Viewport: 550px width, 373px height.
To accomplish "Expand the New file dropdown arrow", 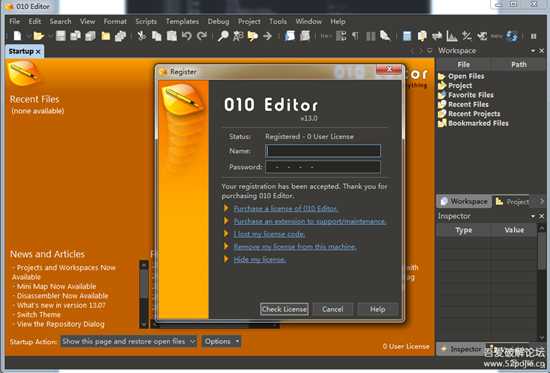I will pyautogui.click(x=28, y=36).
